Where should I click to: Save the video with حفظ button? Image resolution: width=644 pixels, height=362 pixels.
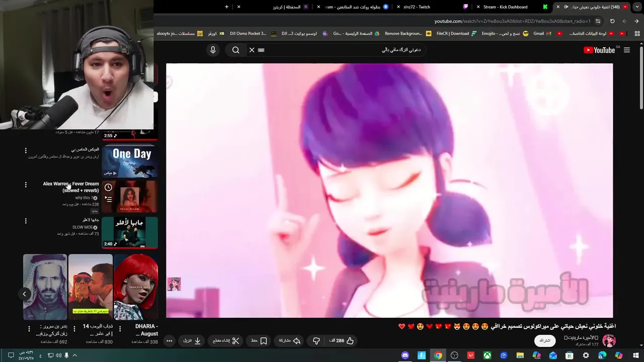point(259,340)
